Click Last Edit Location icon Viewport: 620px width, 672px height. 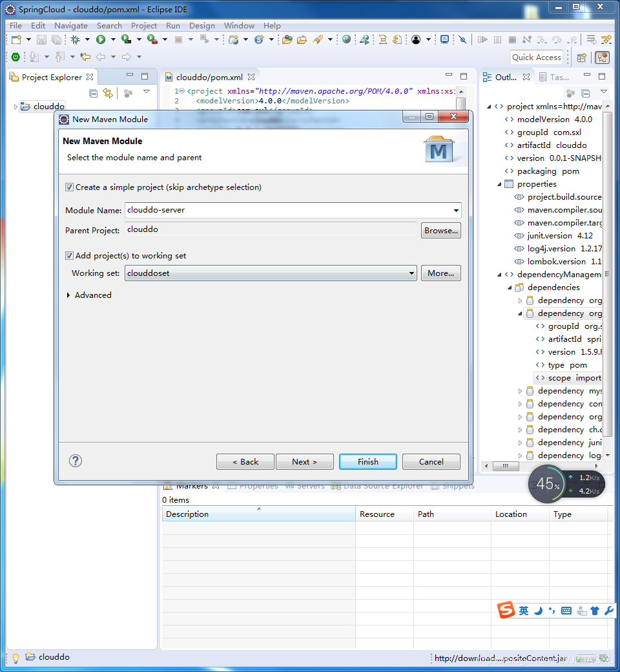pyautogui.click(x=86, y=57)
